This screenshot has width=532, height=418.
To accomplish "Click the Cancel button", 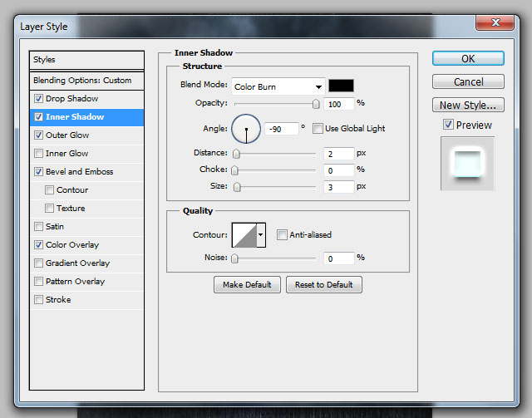I will click(468, 81).
